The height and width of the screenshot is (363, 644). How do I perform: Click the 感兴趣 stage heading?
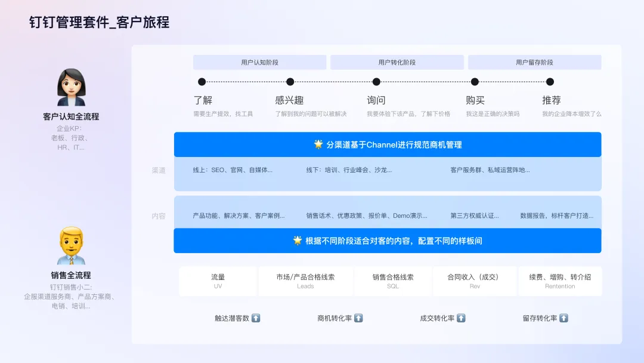click(290, 100)
